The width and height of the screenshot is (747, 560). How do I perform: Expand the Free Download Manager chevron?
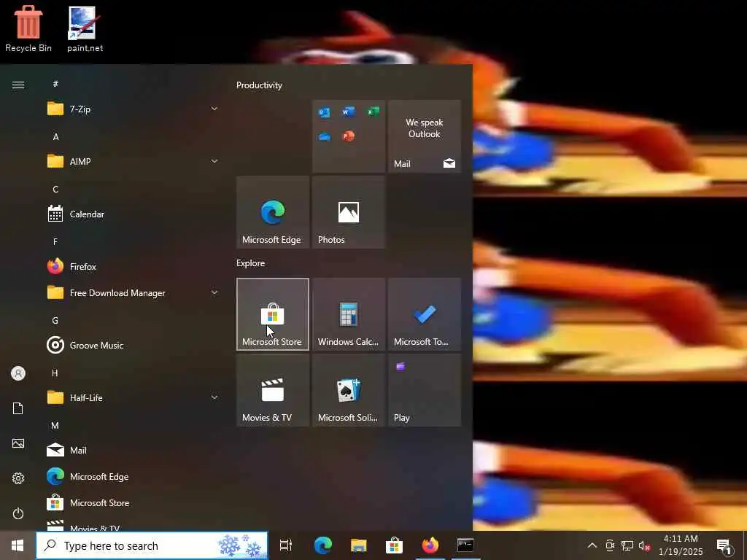coord(214,293)
